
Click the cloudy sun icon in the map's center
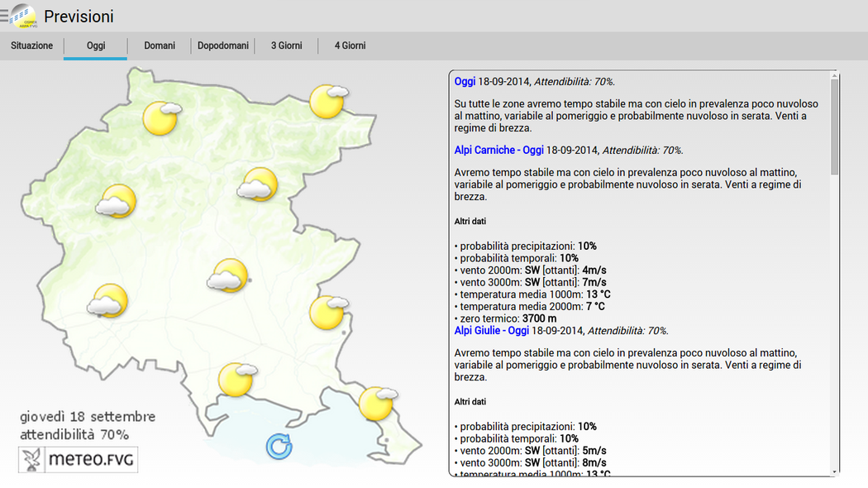point(229,275)
